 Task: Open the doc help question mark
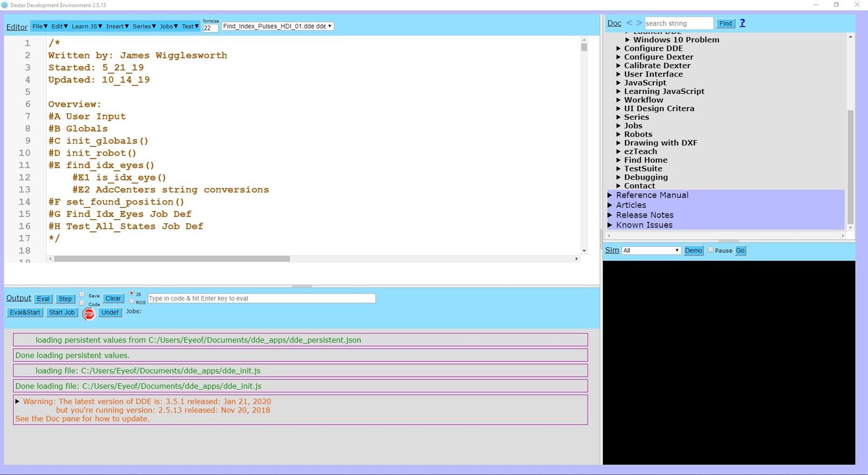pos(742,23)
